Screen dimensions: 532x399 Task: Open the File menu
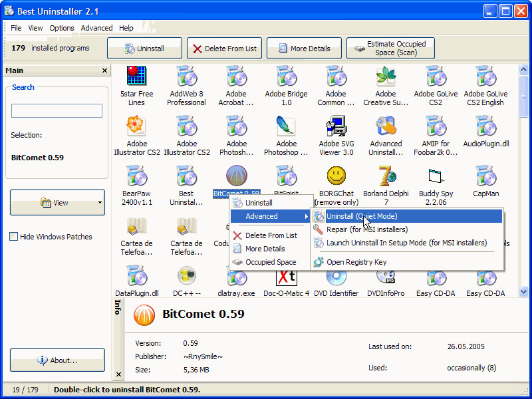16,28
